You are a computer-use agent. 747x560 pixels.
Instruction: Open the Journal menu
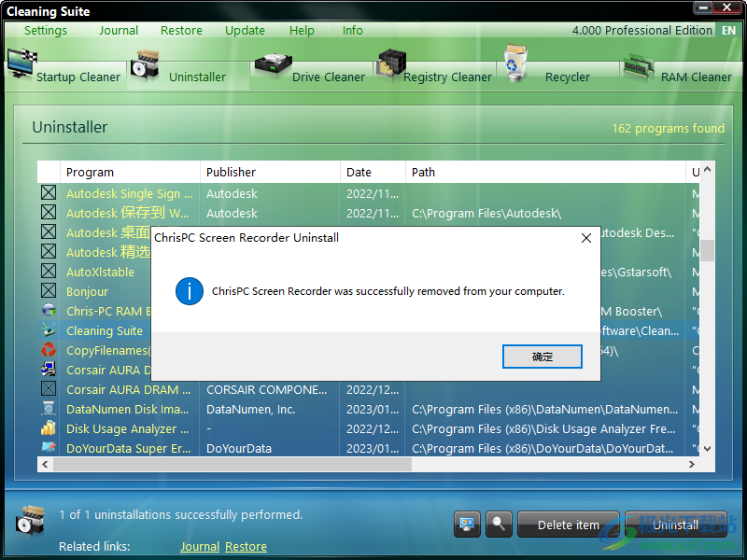pyautogui.click(x=119, y=31)
